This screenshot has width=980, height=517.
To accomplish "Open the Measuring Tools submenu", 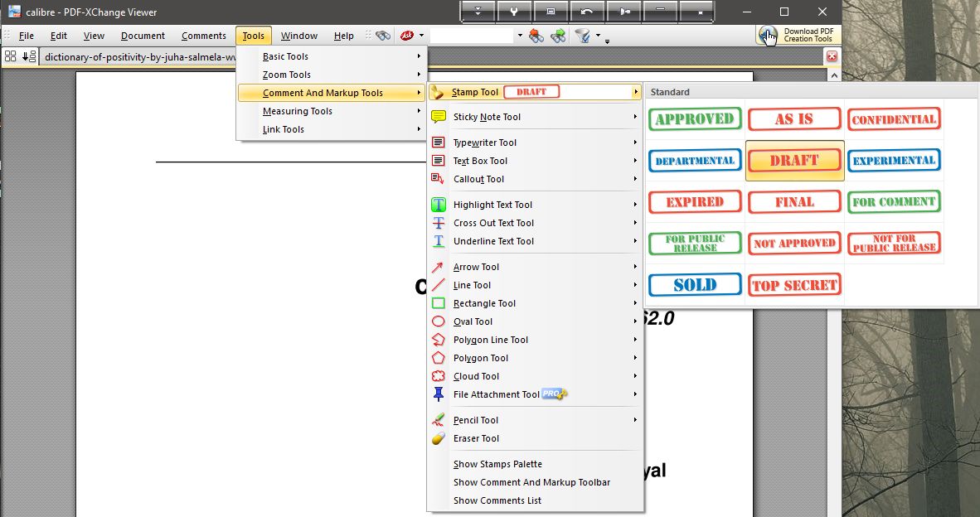I will (332, 111).
